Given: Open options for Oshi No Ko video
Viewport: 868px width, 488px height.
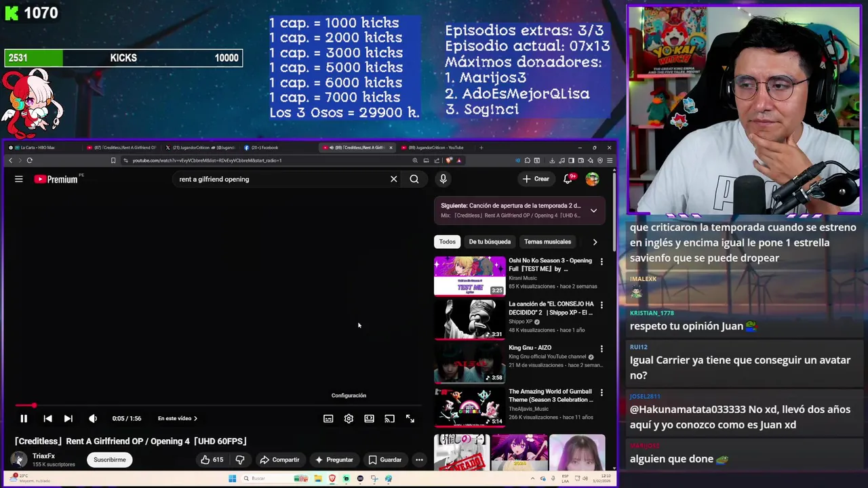Looking at the screenshot, I should point(601,262).
